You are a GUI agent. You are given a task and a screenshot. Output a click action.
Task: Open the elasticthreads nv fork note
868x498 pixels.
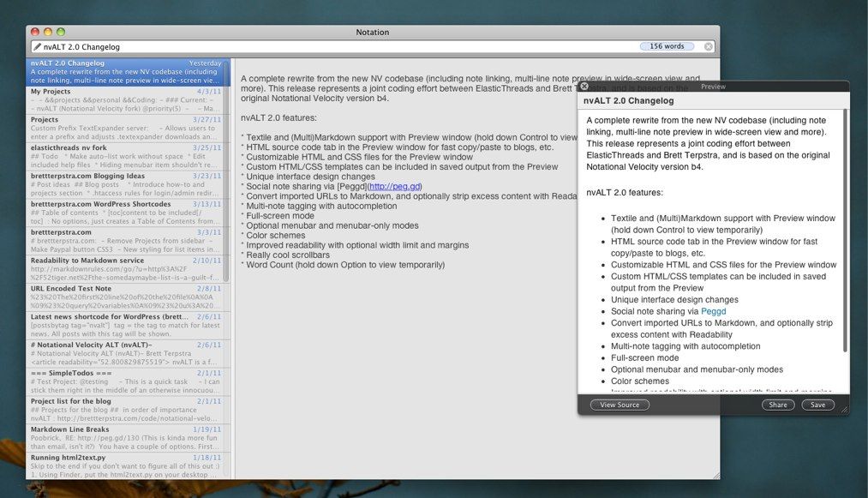tap(126, 157)
